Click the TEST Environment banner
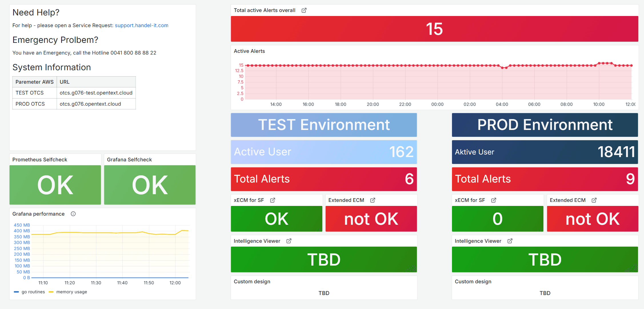The image size is (644, 309). 324,125
